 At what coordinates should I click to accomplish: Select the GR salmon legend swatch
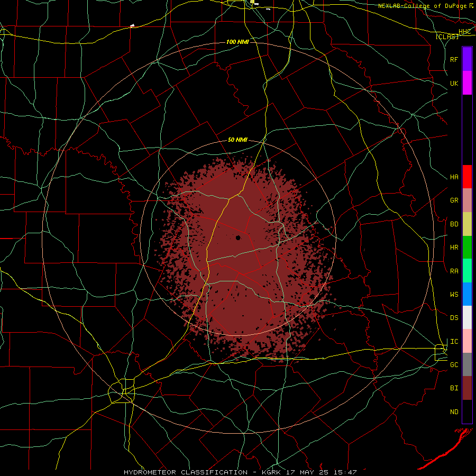click(x=467, y=200)
